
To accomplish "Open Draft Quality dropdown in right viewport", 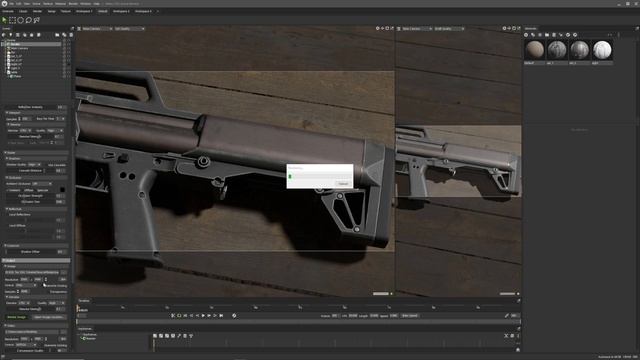I will [x=449, y=29].
